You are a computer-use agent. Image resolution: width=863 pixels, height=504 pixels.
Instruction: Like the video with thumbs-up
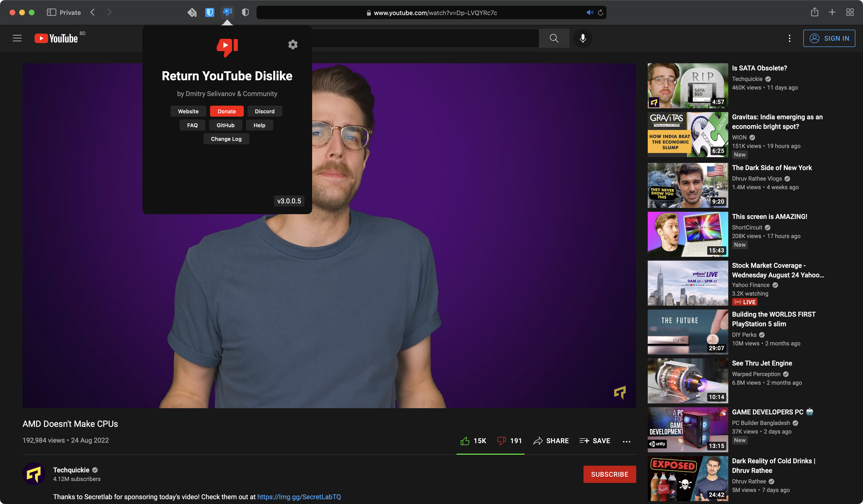click(x=465, y=441)
